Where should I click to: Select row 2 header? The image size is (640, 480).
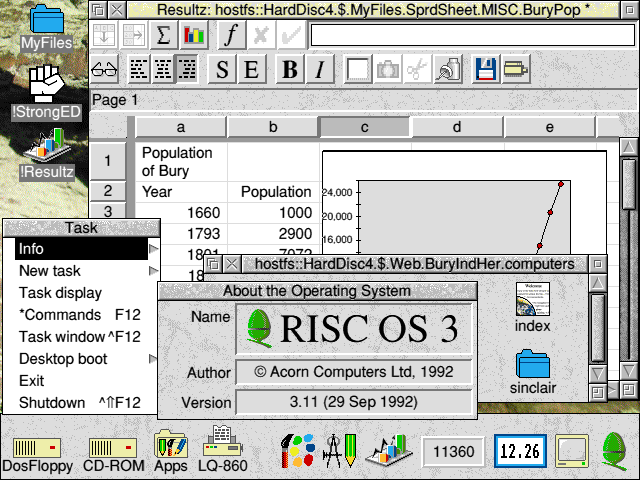(108, 191)
